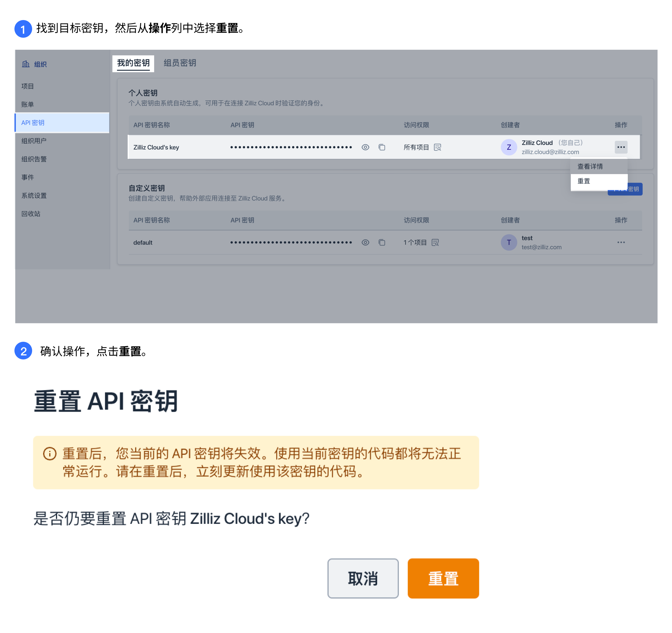Viewport: 672px width, 633px height.
Task: Click 创建者 column header in personal keys table
Action: 510,125
